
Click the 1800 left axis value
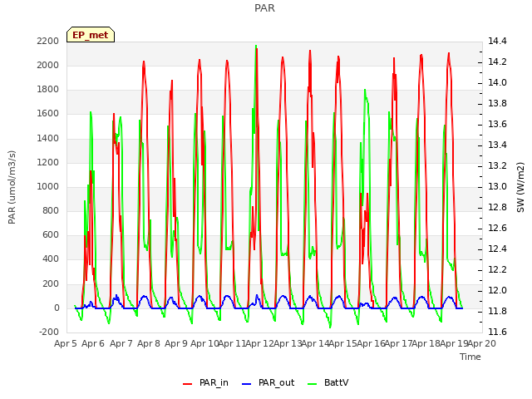click(x=48, y=90)
